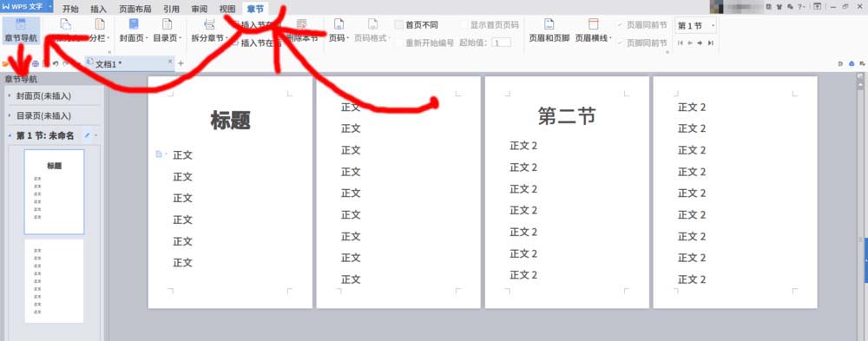Screen dimensions: 868x341
Task: Toggle the 页脚同前节 option
Action: pyautogui.click(x=642, y=43)
